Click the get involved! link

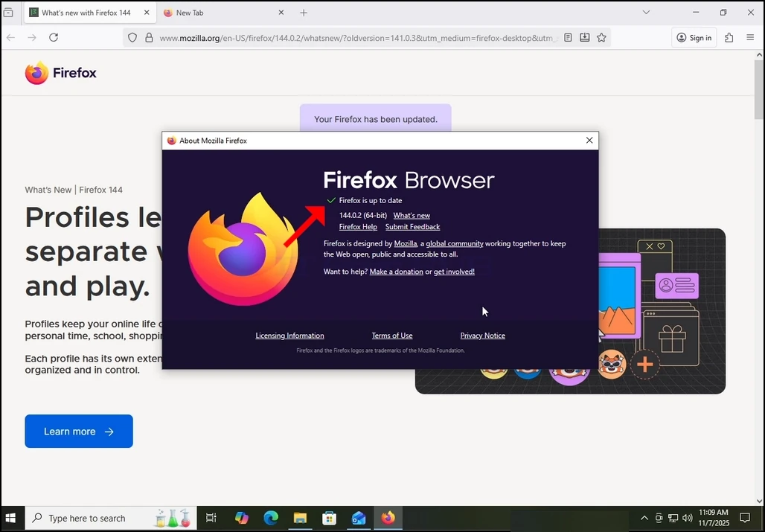click(454, 272)
